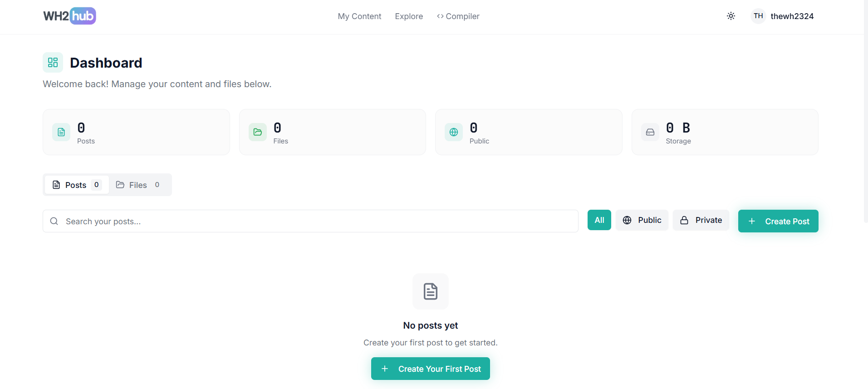Focus the Search your posts field
The width and height of the screenshot is (868, 389).
pyautogui.click(x=318, y=221)
